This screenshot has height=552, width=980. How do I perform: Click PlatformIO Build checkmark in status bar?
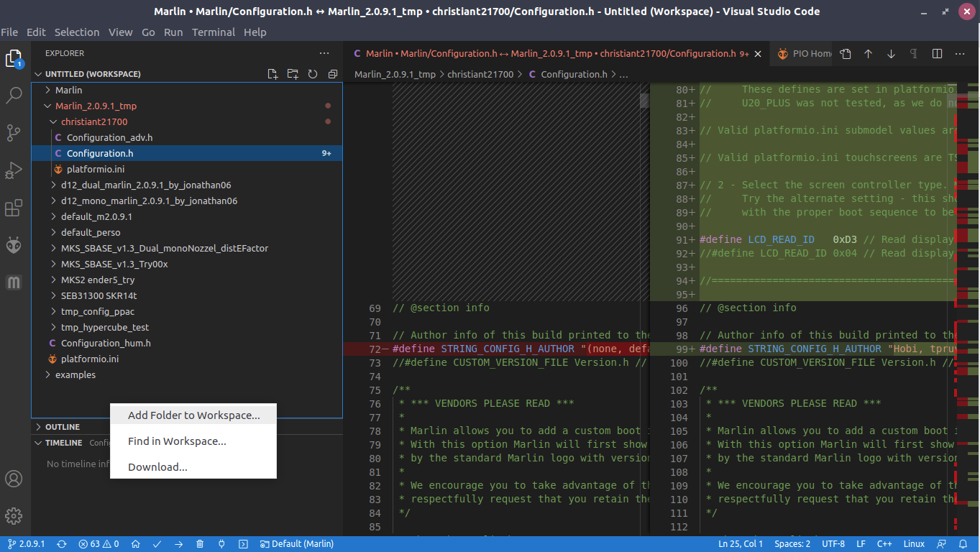click(x=157, y=544)
